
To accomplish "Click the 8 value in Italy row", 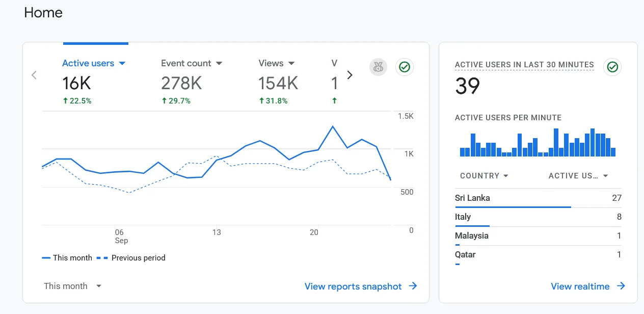I will [619, 217].
